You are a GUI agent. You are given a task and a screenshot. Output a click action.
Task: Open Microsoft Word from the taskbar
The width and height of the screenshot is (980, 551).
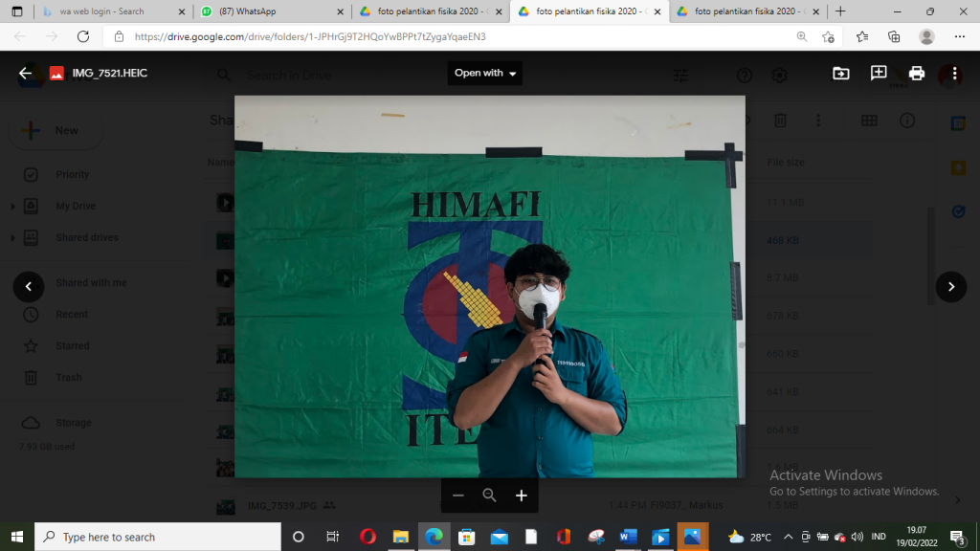[628, 537]
